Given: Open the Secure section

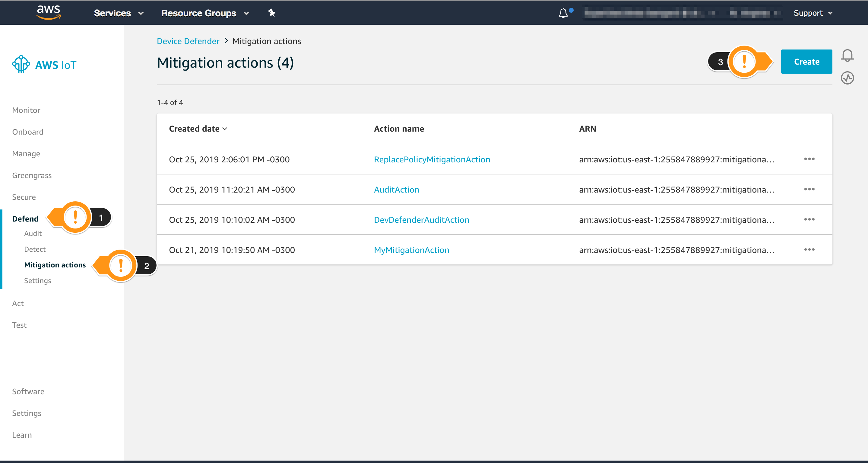Looking at the screenshot, I should [24, 197].
